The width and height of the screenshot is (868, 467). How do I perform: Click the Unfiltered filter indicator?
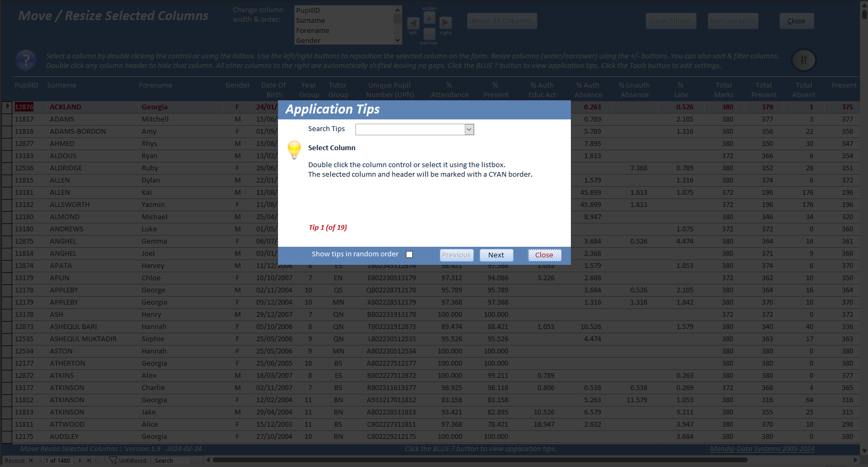pyautogui.click(x=128, y=461)
